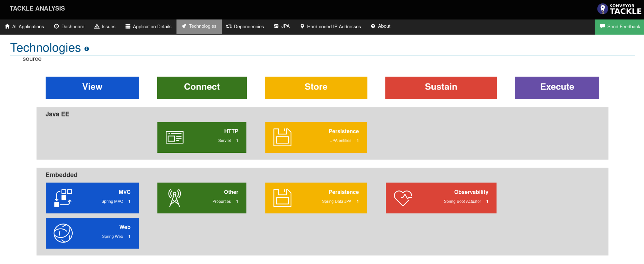Click the 'MVC' card title
Viewport: 644px width, 264px height.
125,192
